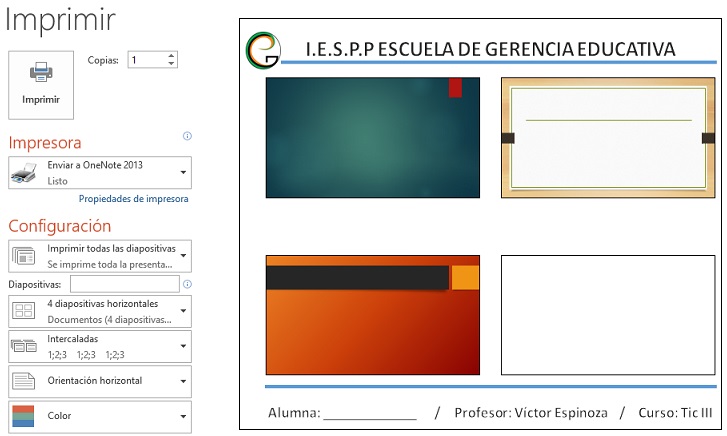Click the info icon beside Diapositivas field
This screenshot has height=436, width=727.
point(187,285)
